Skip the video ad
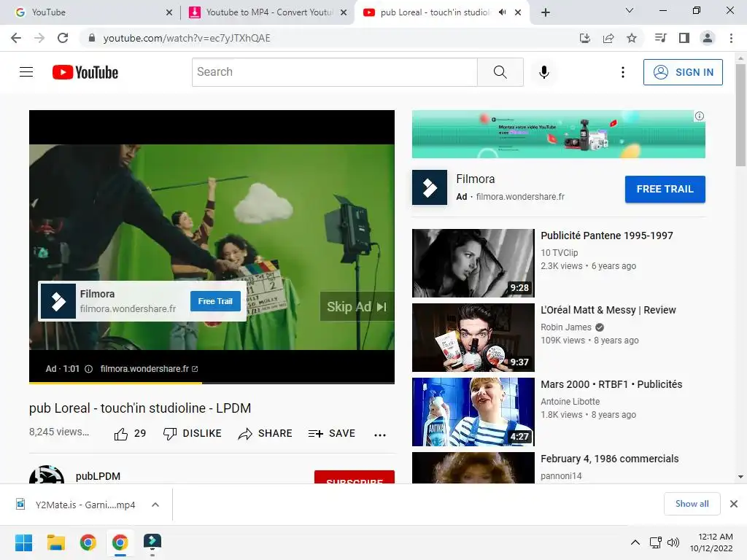Image resolution: width=747 pixels, height=560 pixels. pos(357,306)
